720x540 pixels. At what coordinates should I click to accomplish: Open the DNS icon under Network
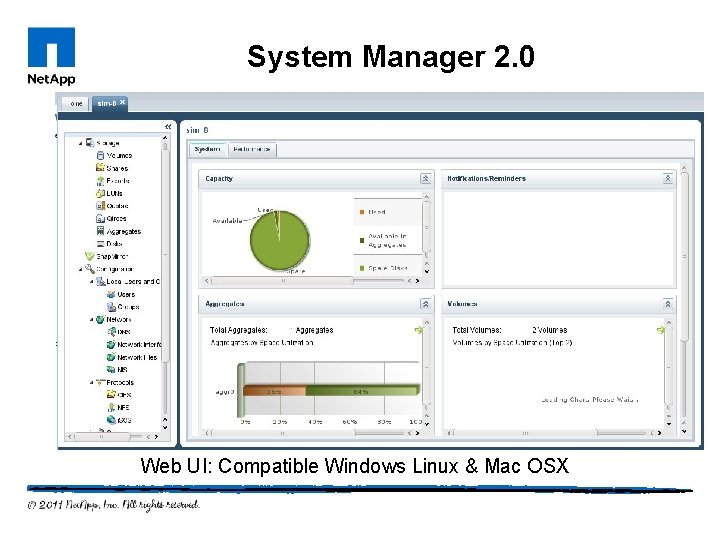coord(111,332)
